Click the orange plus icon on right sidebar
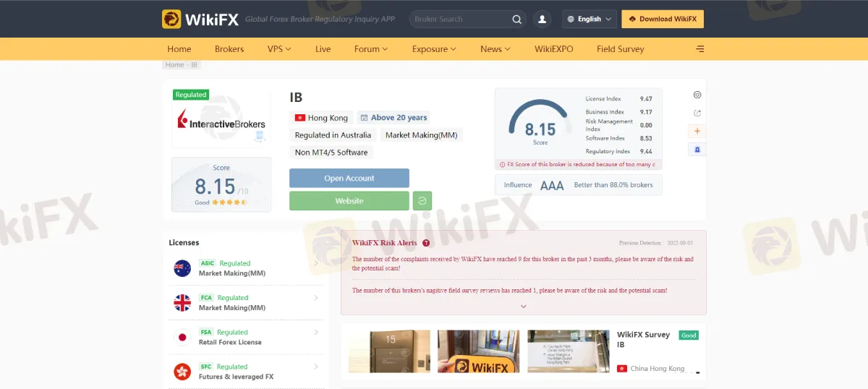 [697, 132]
